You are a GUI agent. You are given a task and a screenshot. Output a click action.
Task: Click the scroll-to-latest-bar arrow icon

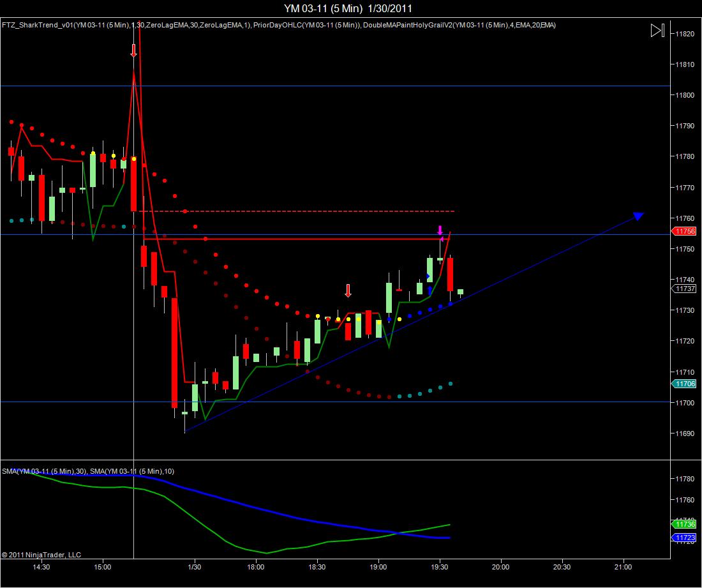point(657,31)
